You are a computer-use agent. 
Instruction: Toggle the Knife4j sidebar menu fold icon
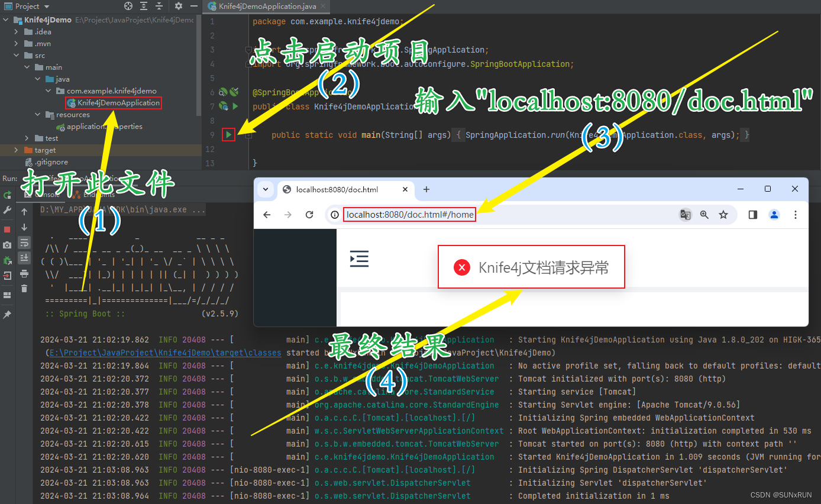click(x=359, y=259)
